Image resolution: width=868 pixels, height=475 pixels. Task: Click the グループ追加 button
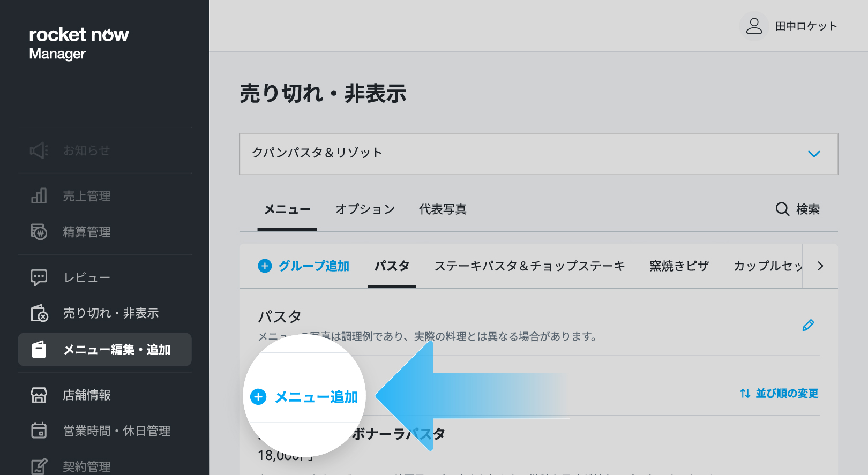point(304,266)
